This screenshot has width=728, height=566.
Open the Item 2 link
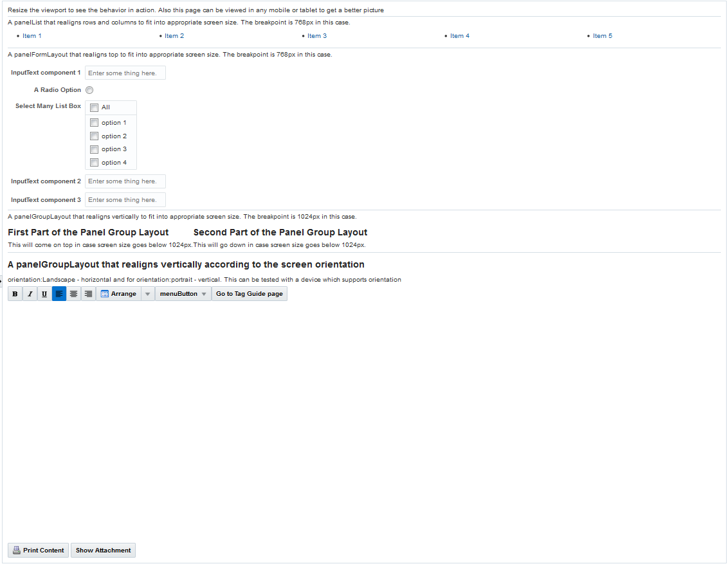174,36
